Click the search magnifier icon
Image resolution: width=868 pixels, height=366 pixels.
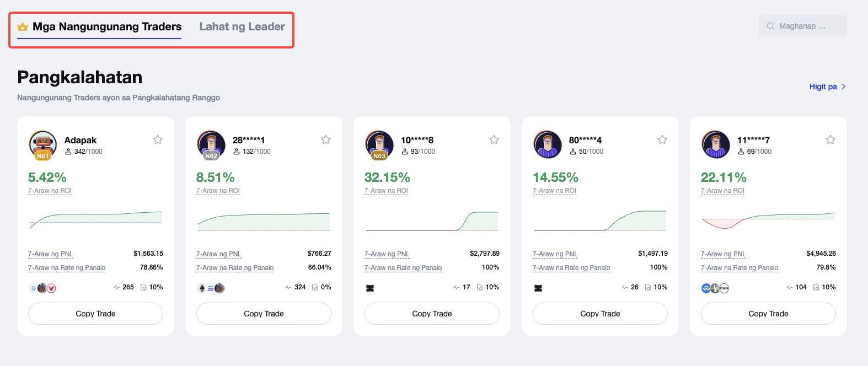pyautogui.click(x=770, y=26)
